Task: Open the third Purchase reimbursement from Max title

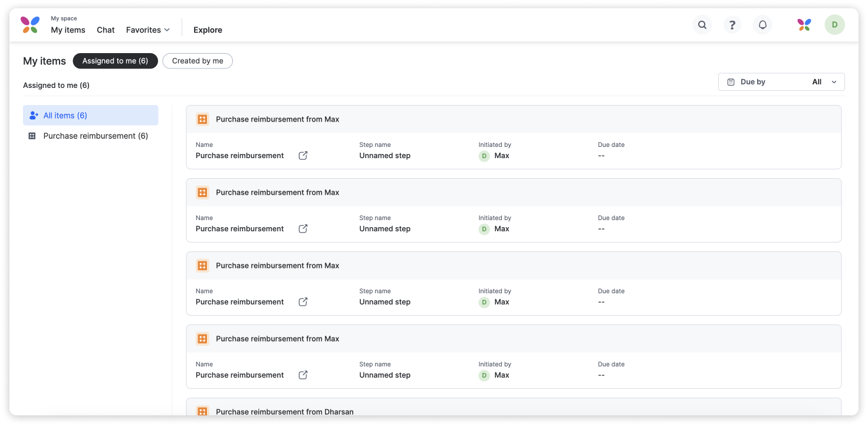Action: pyautogui.click(x=278, y=266)
